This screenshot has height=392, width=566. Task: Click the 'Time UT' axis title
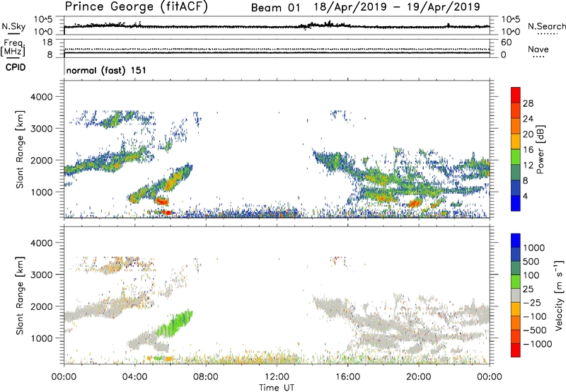(x=277, y=388)
